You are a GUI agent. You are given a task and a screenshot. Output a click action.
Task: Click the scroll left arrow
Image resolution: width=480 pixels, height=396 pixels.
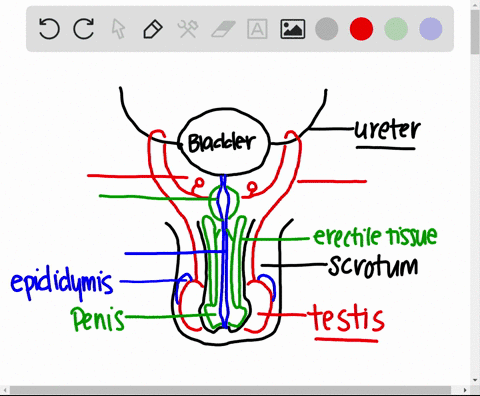pyautogui.click(x=5, y=390)
